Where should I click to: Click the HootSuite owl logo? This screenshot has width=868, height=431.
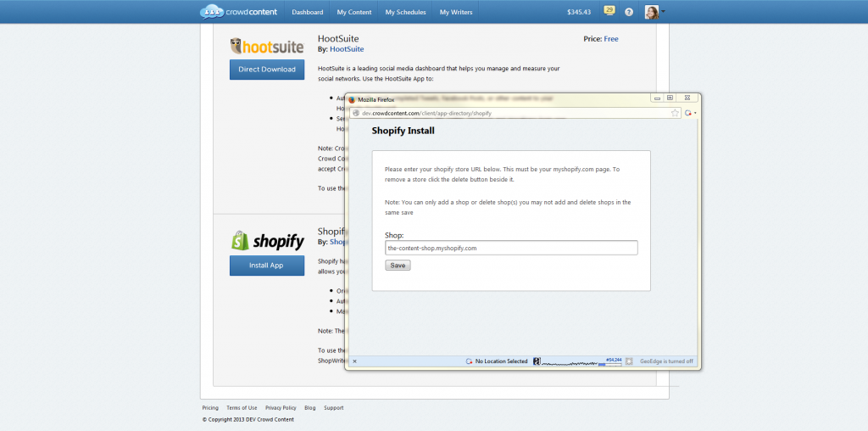[267, 46]
